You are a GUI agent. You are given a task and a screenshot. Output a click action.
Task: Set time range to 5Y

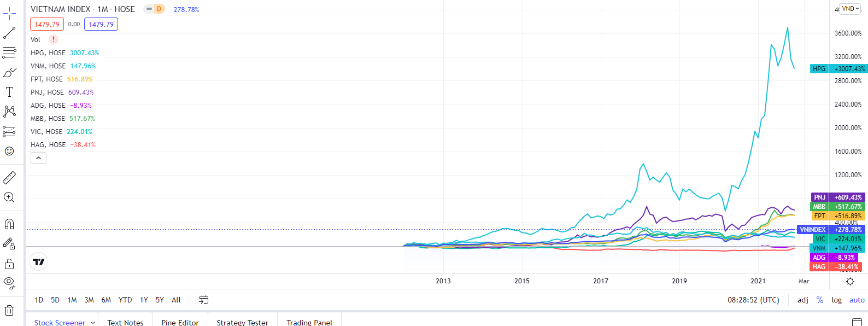(x=160, y=300)
